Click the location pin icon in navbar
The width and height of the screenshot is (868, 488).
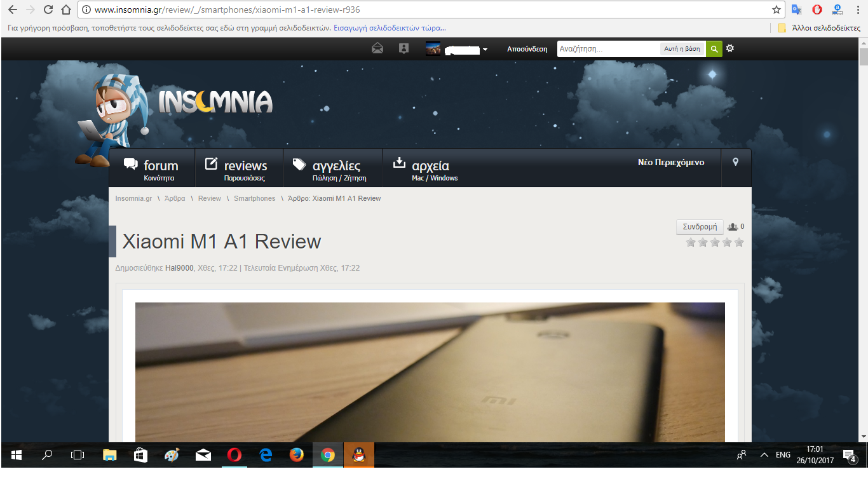point(736,163)
